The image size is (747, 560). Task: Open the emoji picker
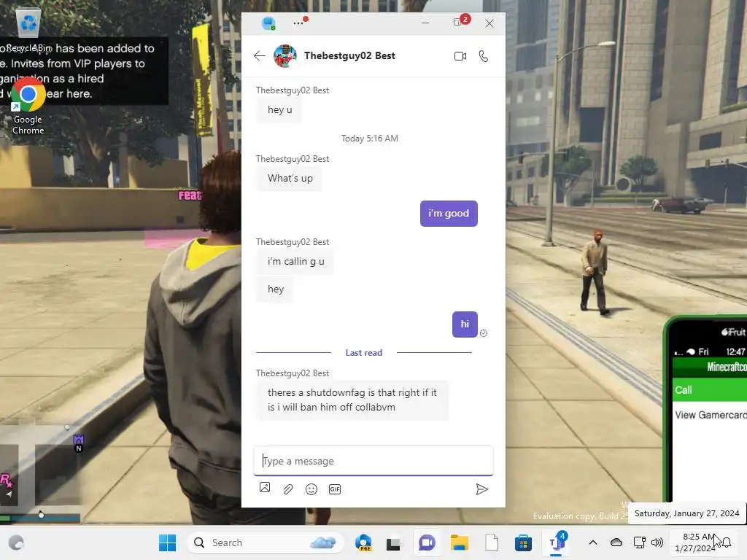tap(311, 489)
